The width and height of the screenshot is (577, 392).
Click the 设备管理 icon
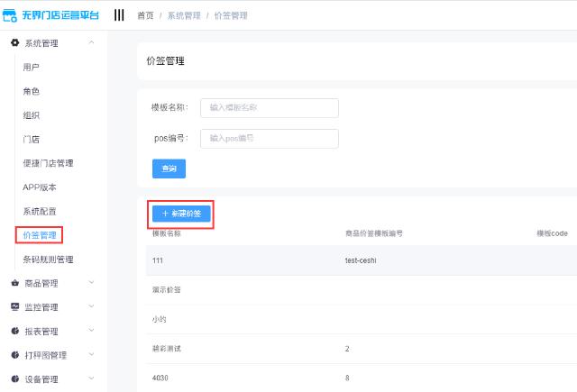point(14,378)
